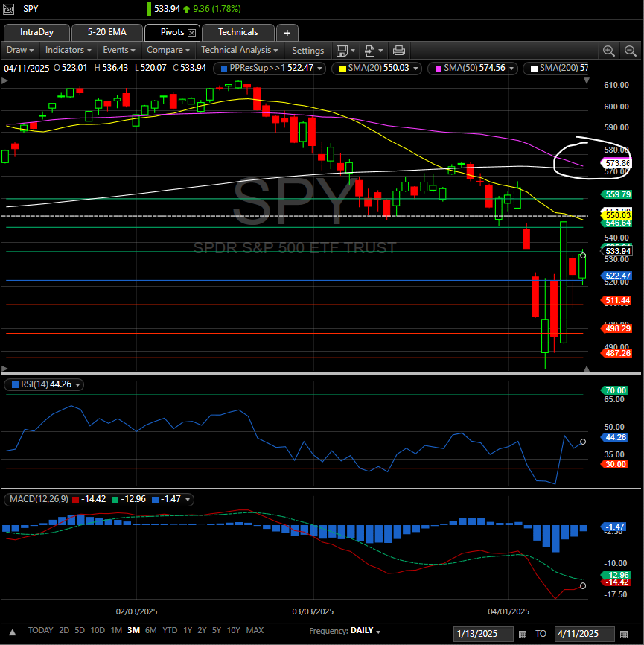Switch to the Technicals tab
This screenshot has width=644, height=645.
click(237, 32)
